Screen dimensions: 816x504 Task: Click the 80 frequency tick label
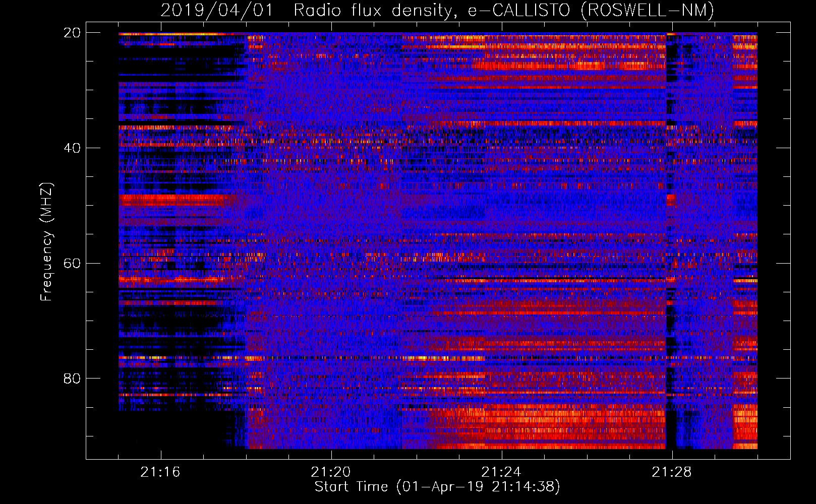(x=72, y=379)
